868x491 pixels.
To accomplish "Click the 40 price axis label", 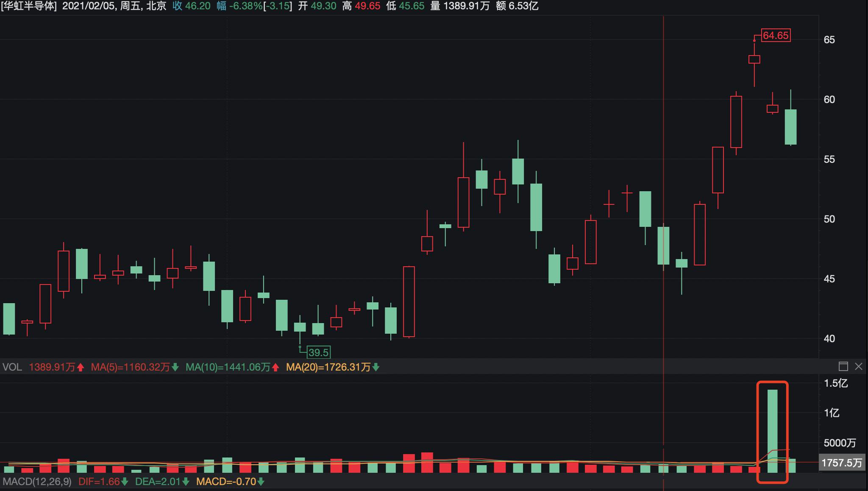I will [829, 339].
